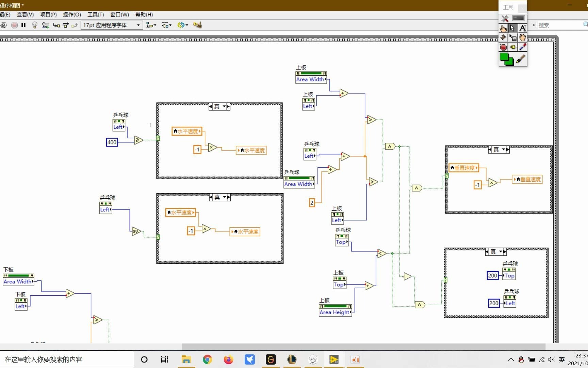
Task: Select the Edit Text tool
Action: coord(522,28)
